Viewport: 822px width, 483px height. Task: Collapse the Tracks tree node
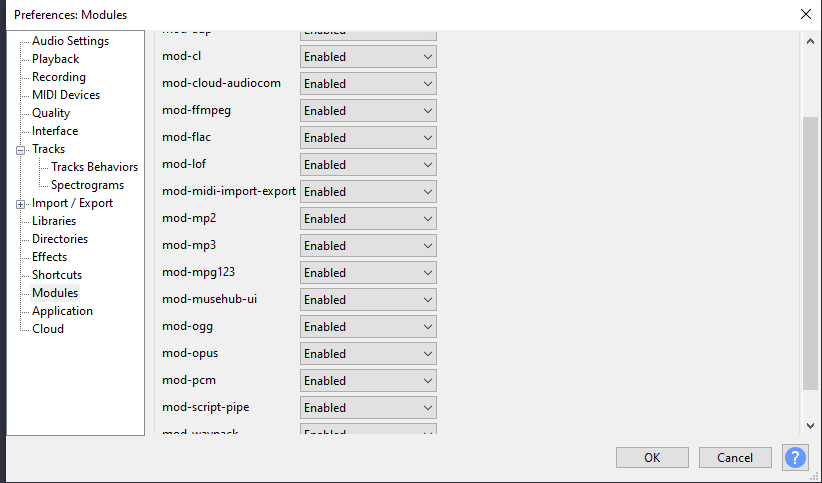point(20,149)
